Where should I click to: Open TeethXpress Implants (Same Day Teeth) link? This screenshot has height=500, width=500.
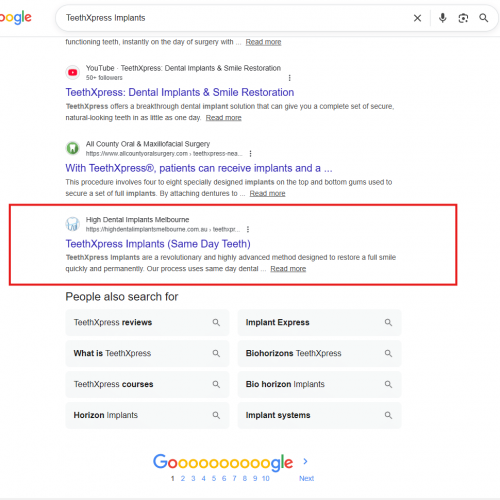[158, 244]
